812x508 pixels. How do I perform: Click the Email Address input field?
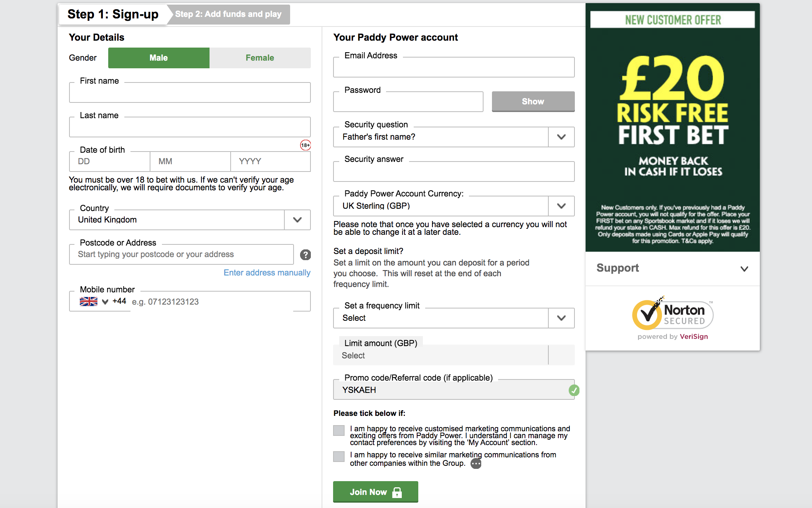click(x=453, y=67)
